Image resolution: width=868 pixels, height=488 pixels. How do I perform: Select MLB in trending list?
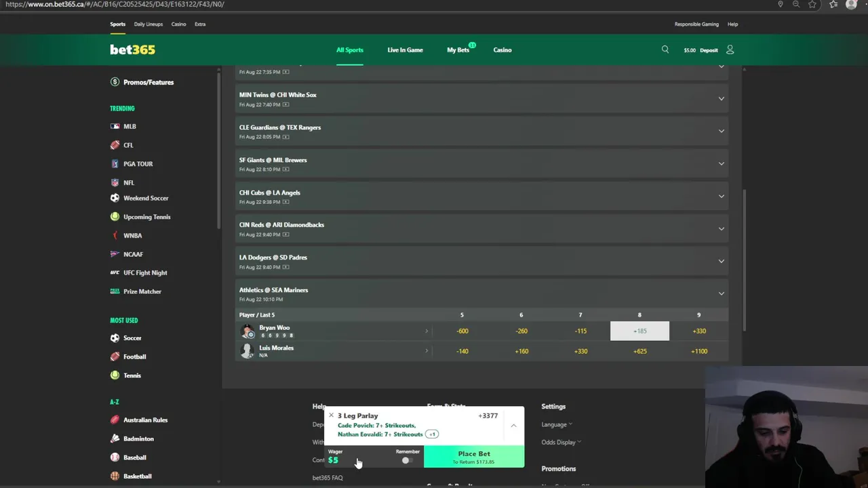[x=130, y=126]
